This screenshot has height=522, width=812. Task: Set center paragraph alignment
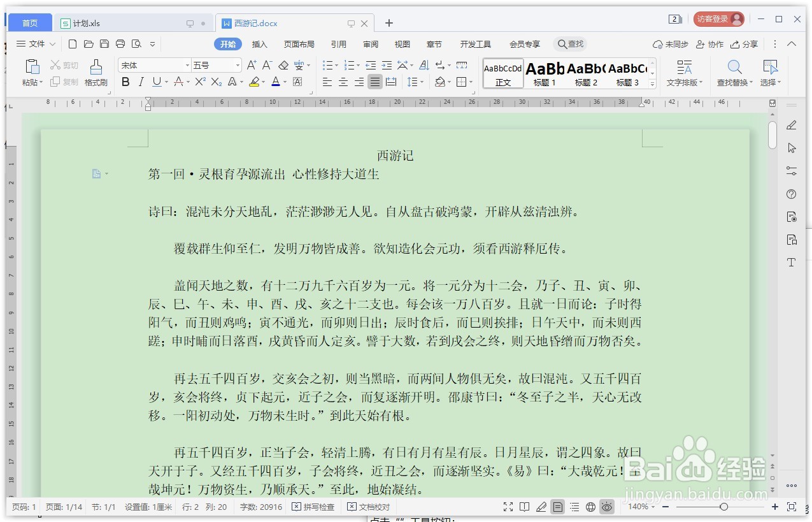343,82
